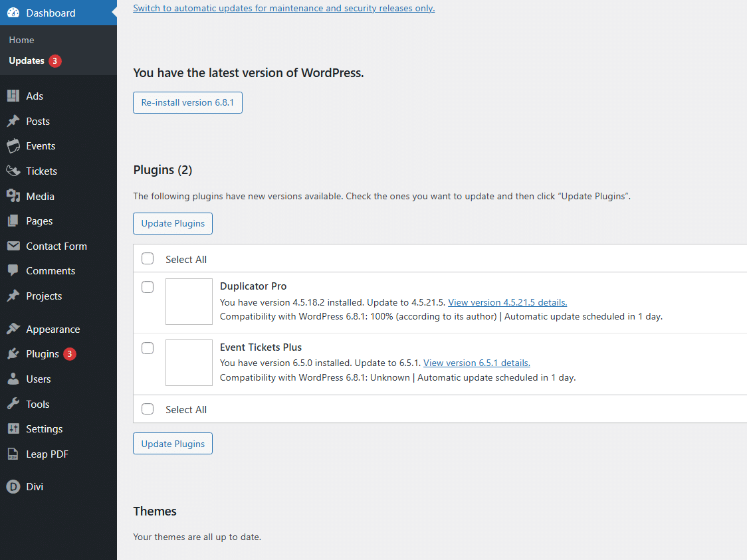Click the Contact Form envelope icon
747x560 pixels.
(x=13, y=246)
